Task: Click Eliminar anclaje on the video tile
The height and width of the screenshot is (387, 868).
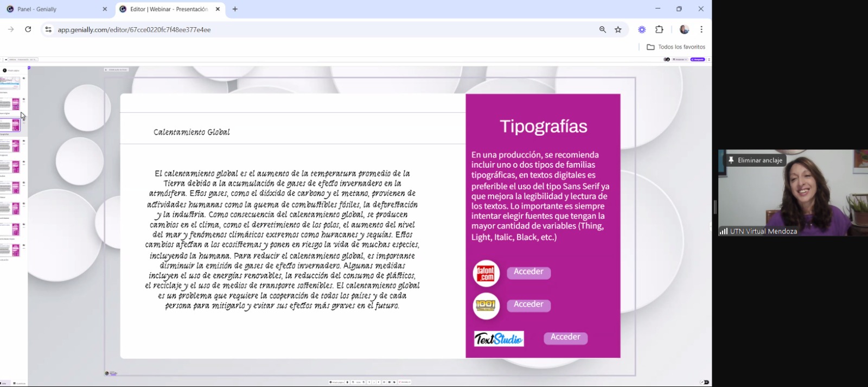Action: [x=755, y=160]
